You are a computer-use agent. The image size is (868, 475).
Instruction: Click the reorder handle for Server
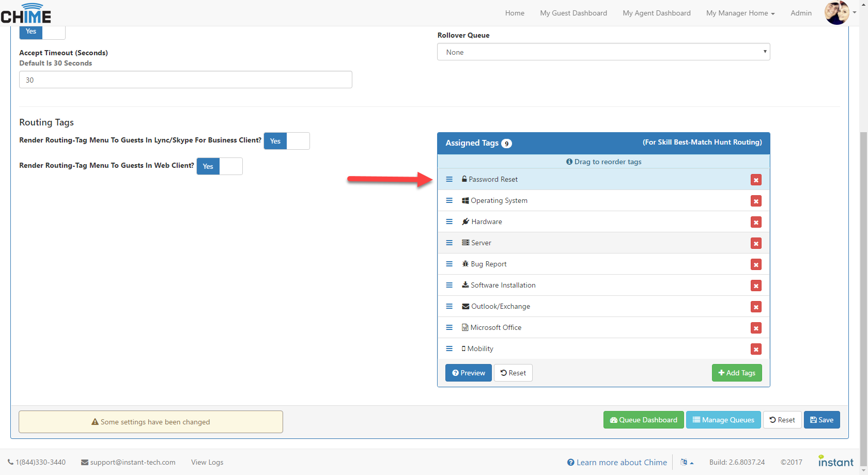tap(449, 243)
